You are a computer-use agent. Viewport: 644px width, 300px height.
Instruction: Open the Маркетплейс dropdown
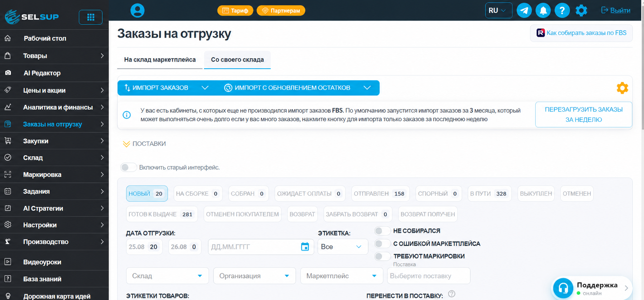point(341,276)
